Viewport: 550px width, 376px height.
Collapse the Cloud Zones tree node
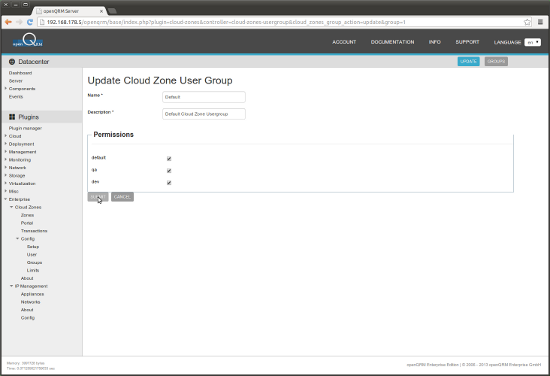coord(12,207)
